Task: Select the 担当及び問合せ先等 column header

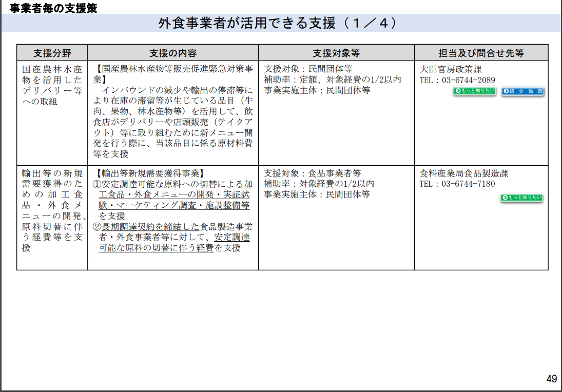Action: [481, 53]
